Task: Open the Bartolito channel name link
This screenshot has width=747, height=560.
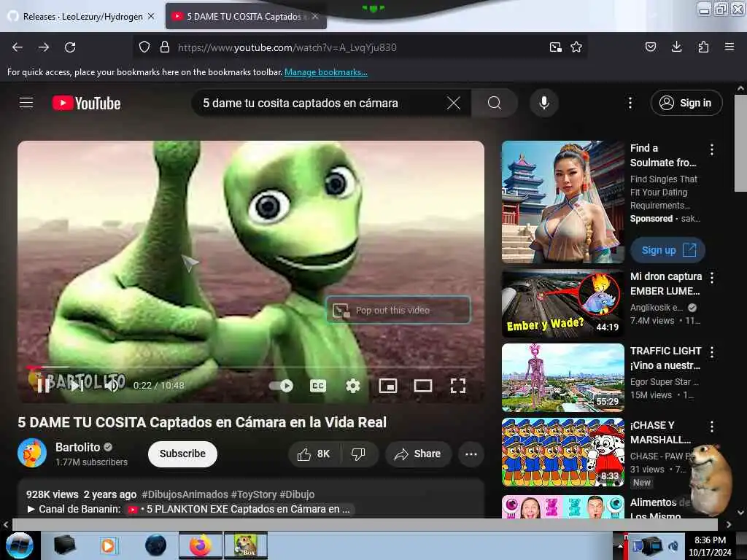Action: pos(77,447)
